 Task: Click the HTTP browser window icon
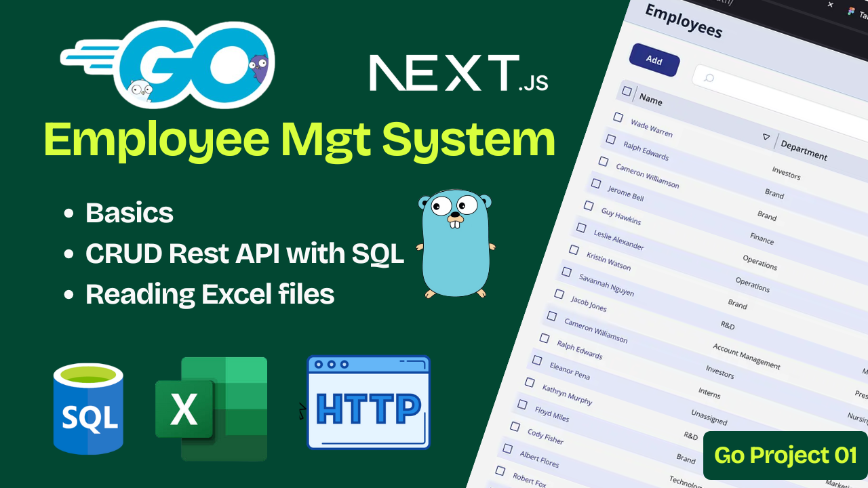tap(368, 403)
